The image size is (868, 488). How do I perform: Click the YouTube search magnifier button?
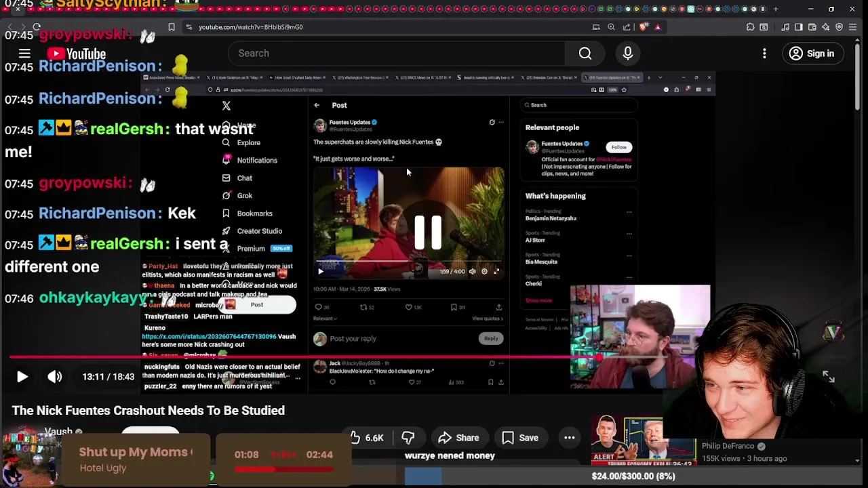coord(585,53)
